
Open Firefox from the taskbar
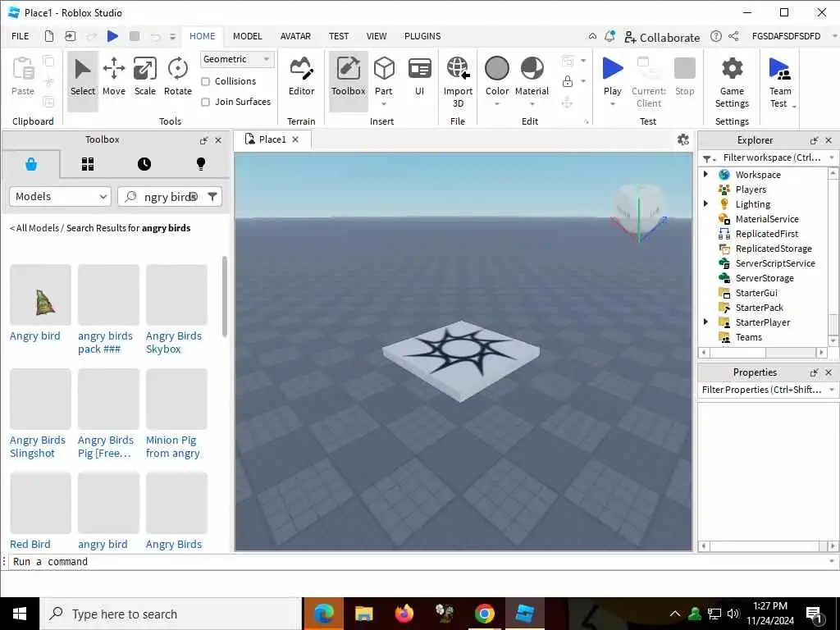[x=404, y=614]
